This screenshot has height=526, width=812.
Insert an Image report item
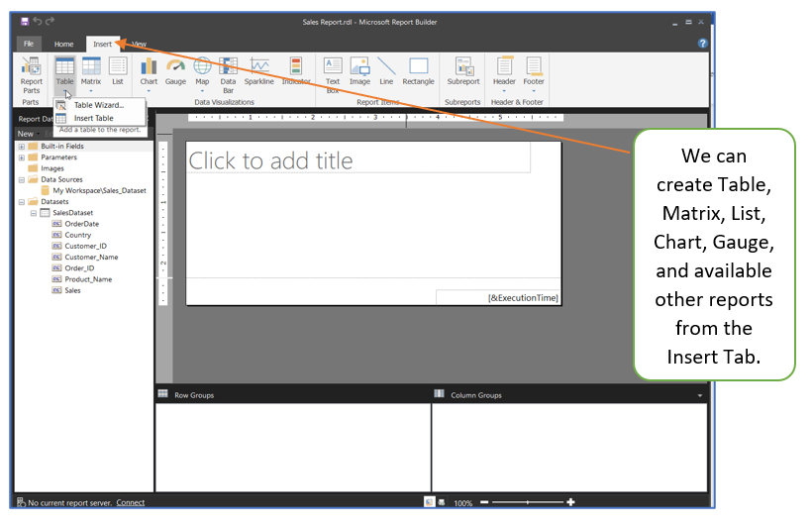[359, 70]
